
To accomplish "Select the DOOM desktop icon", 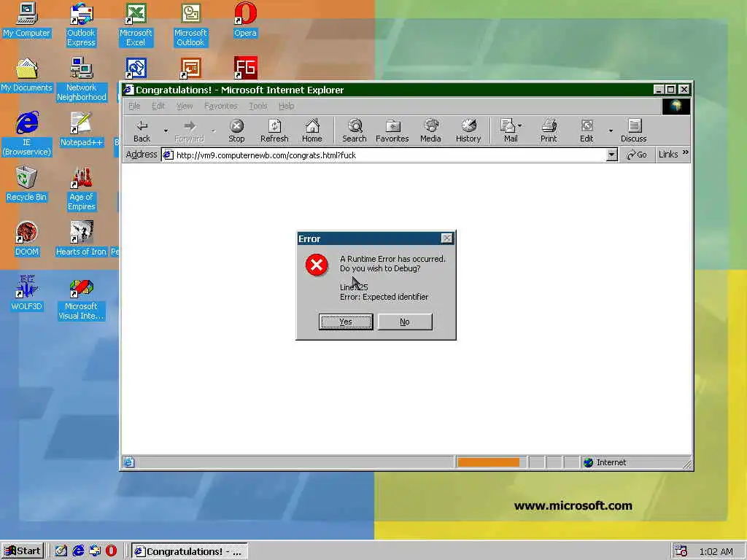I will point(27,239).
